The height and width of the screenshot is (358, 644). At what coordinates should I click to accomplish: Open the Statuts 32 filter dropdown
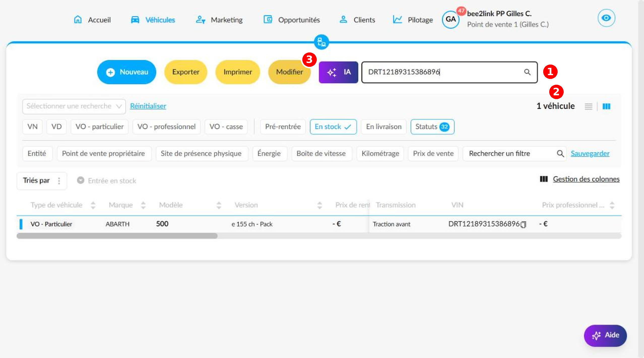click(x=432, y=127)
